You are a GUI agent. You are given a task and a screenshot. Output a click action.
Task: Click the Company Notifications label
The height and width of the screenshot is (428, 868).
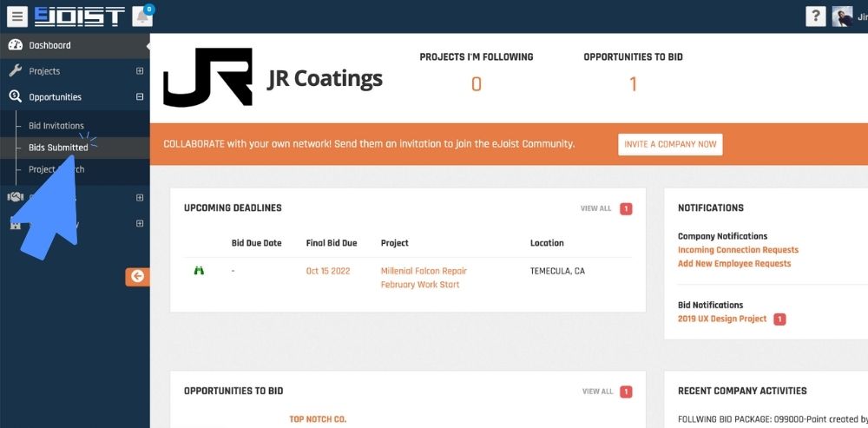[x=722, y=236]
